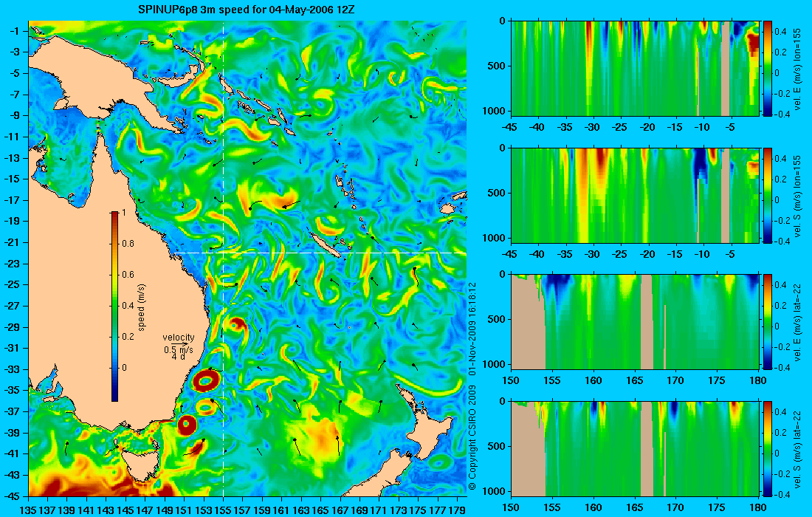
Task: Click the red eddy near 38°S east of Bass Strait
Action: pyautogui.click(x=187, y=425)
